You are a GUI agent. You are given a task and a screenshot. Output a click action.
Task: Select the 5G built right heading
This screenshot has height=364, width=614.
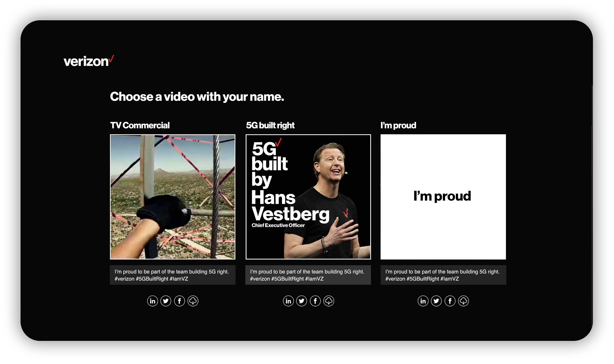(270, 125)
